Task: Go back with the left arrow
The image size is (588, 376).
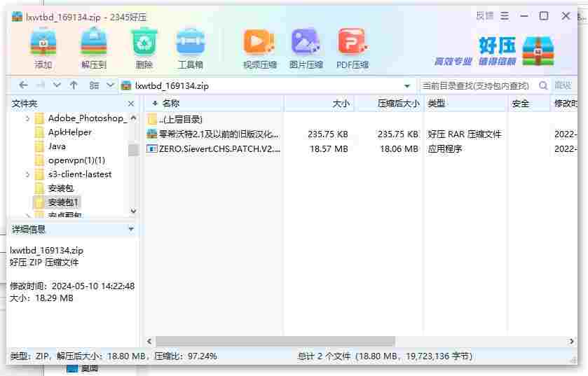Action: point(23,85)
